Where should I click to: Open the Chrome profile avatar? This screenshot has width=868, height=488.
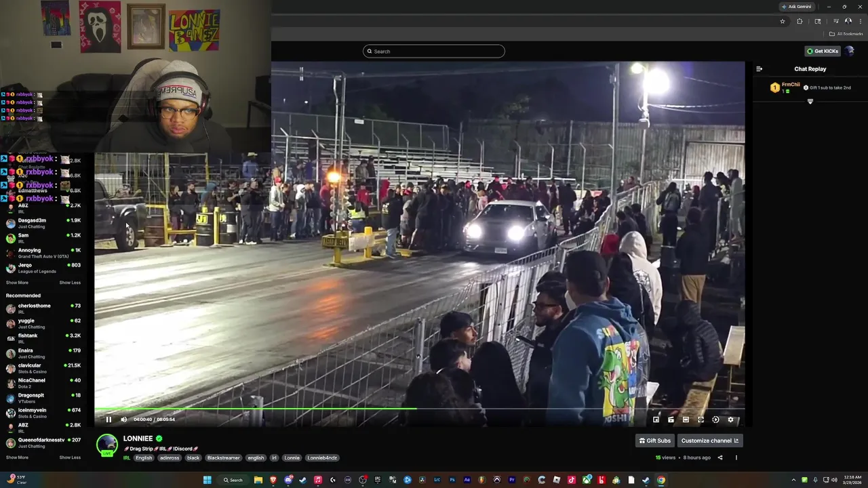848,21
